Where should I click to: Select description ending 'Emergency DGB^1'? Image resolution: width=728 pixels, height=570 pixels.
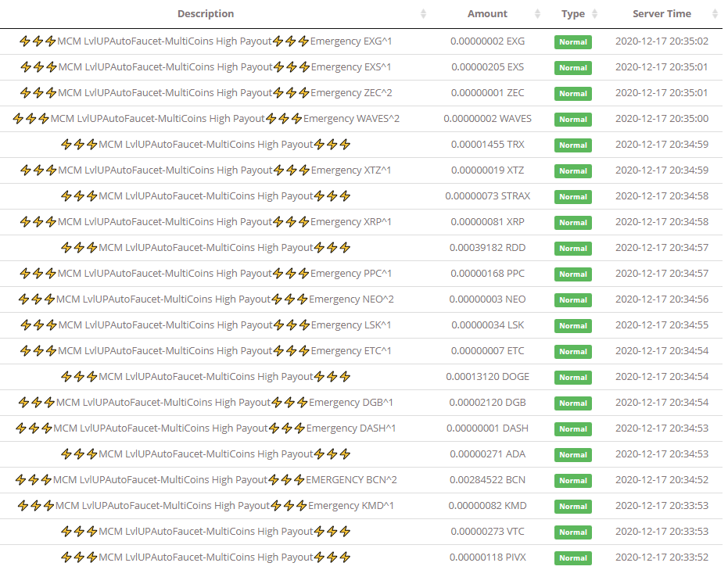(206, 403)
